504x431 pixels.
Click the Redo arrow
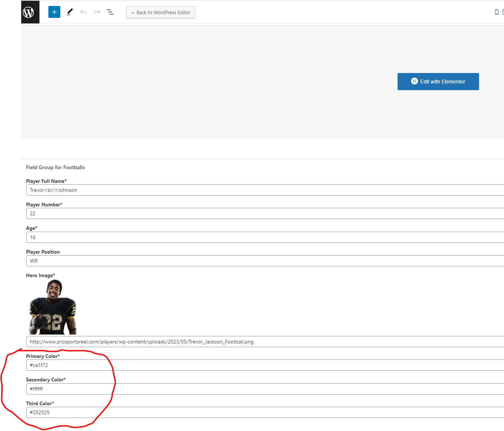tap(97, 12)
